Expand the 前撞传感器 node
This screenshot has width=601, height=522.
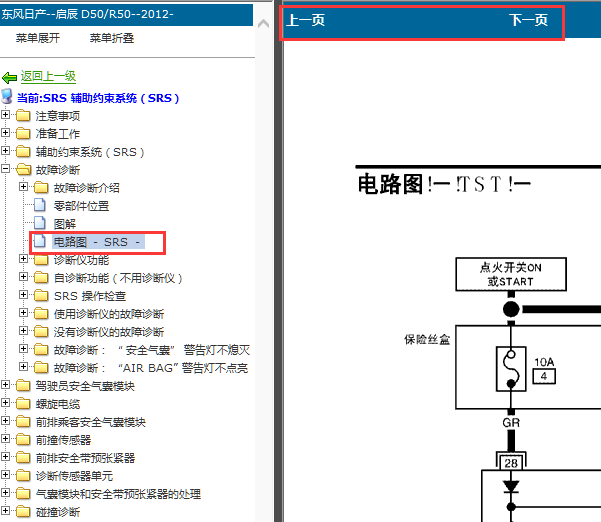[x=5, y=438]
